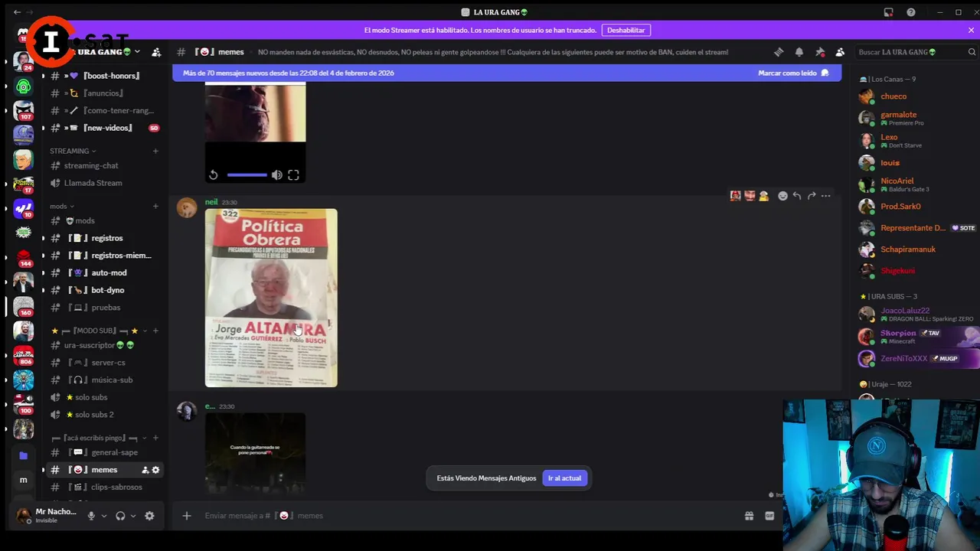Open the Politica Obrera poster image

[271, 298]
